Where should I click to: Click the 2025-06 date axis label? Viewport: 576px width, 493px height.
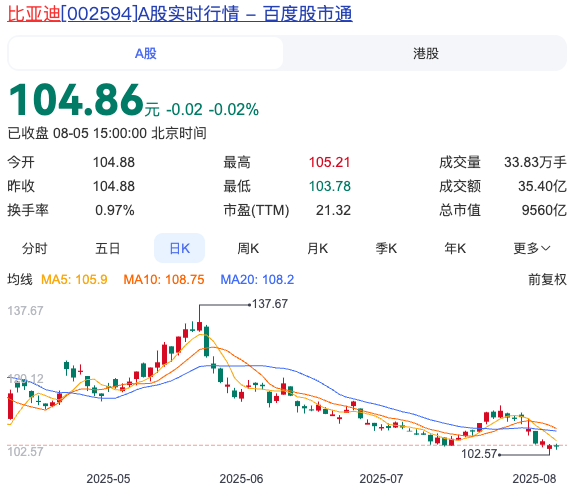pyautogui.click(x=241, y=479)
